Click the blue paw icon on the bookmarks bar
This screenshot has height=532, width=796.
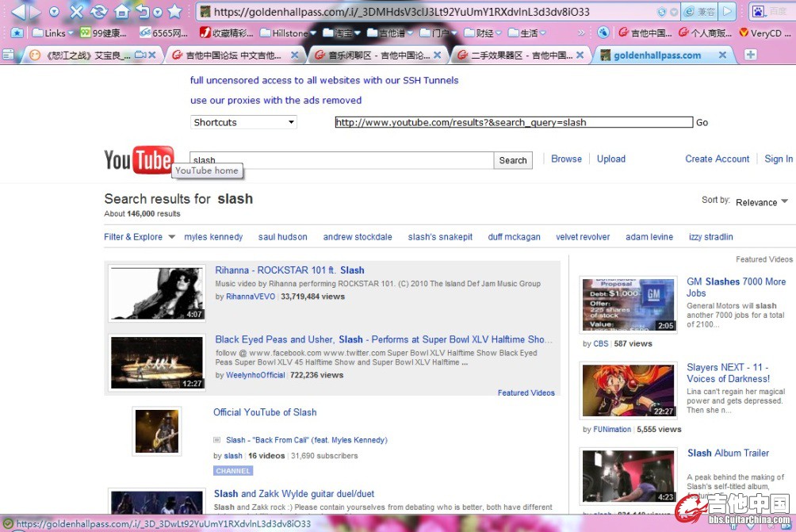coord(603,33)
